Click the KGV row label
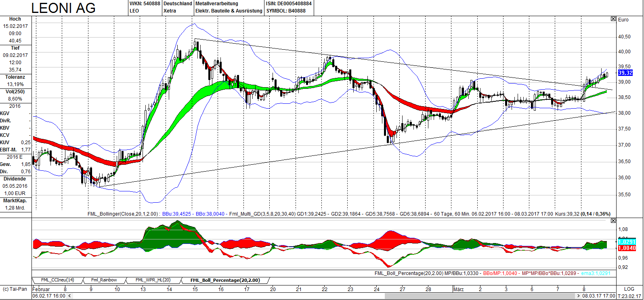Screen dimensions: 644x300 [5, 113]
